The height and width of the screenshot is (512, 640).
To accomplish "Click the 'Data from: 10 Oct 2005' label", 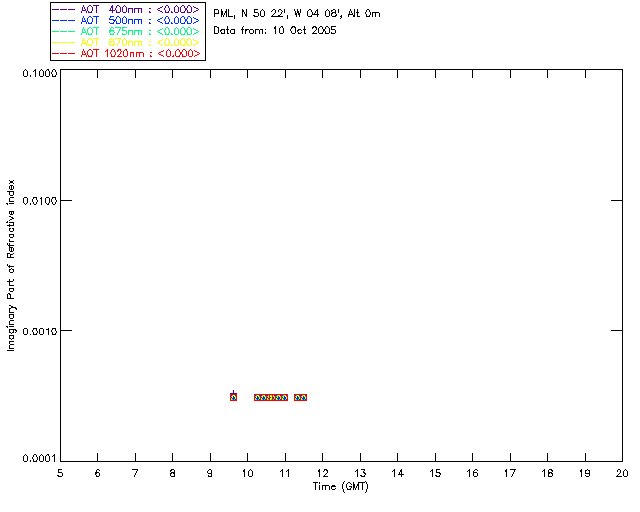I will pyautogui.click(x=275, y=31).
